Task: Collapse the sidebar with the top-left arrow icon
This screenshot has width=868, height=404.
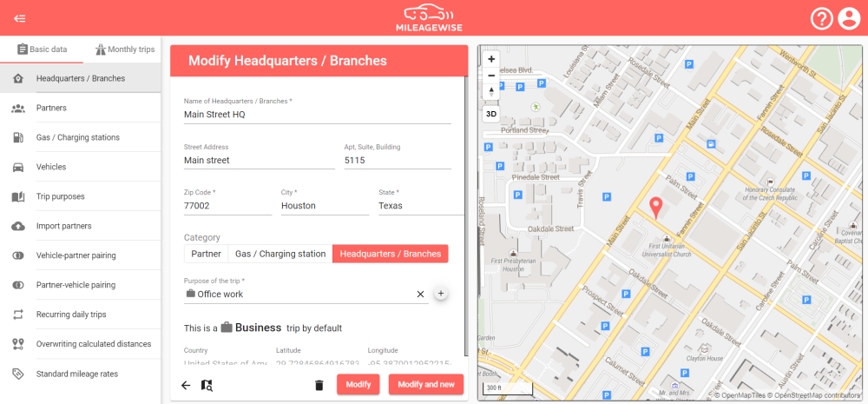Action: pos(20,18)
